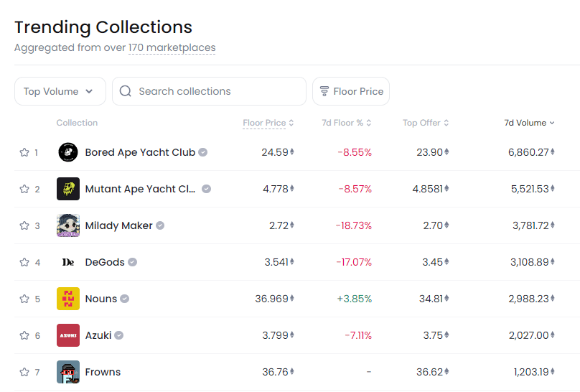Click the Nouns verified badge
The width and height of the screenshot is (580, 392).
pos(125,299)
